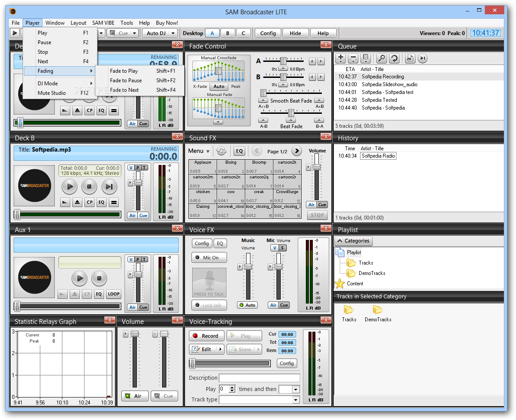The height and width of the screenshot is (420, 516).
Task: Refresh the queue with the circular arrow icon
Action: [x=394, y=58]
